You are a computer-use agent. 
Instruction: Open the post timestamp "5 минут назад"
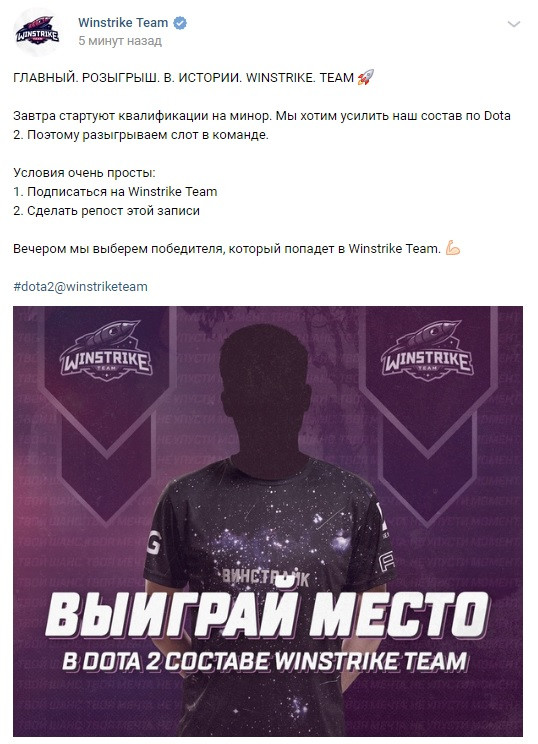click(x=120, y=41)
